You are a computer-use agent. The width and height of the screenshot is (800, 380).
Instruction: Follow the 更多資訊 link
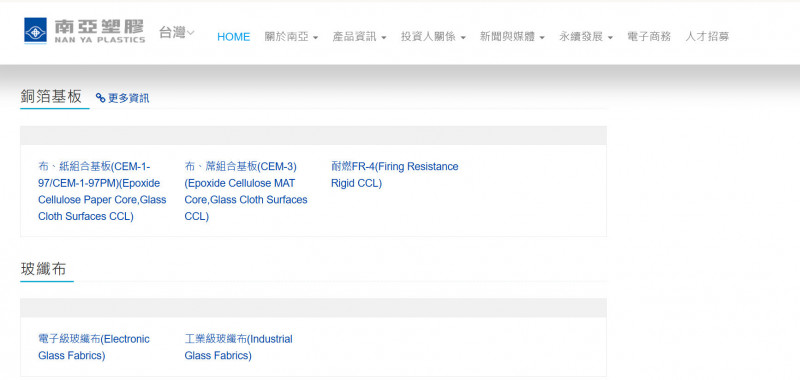129,98
